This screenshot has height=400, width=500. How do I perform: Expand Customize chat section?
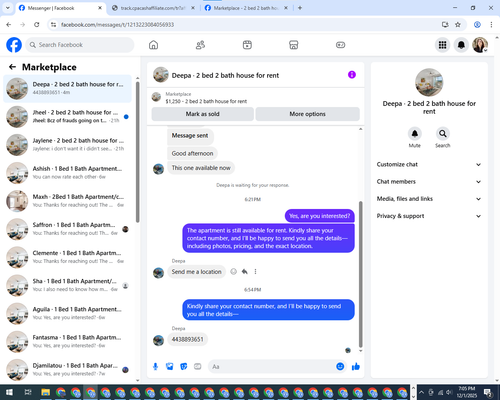pos(429,164)
